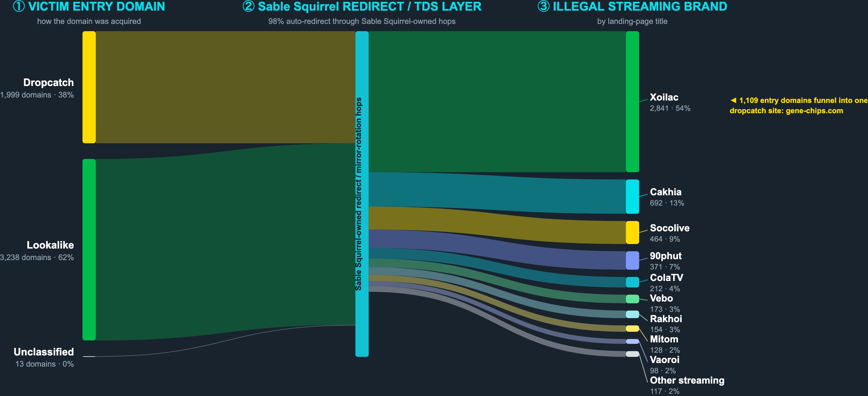Click the flow leading into Cakhia
The height and width of the screenshot is (396, 868).
497,193
